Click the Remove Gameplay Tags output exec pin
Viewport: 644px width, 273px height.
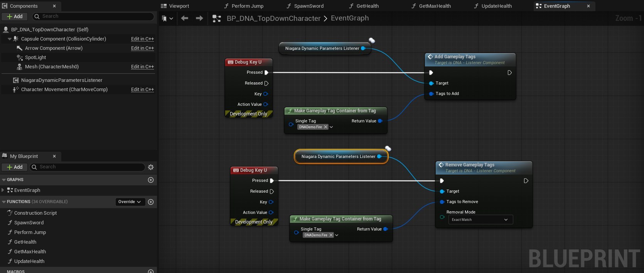point(526,181)
